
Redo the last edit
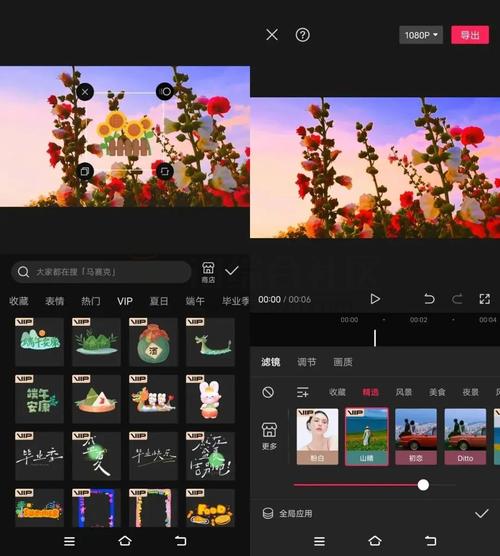click(x=457, y=299)
